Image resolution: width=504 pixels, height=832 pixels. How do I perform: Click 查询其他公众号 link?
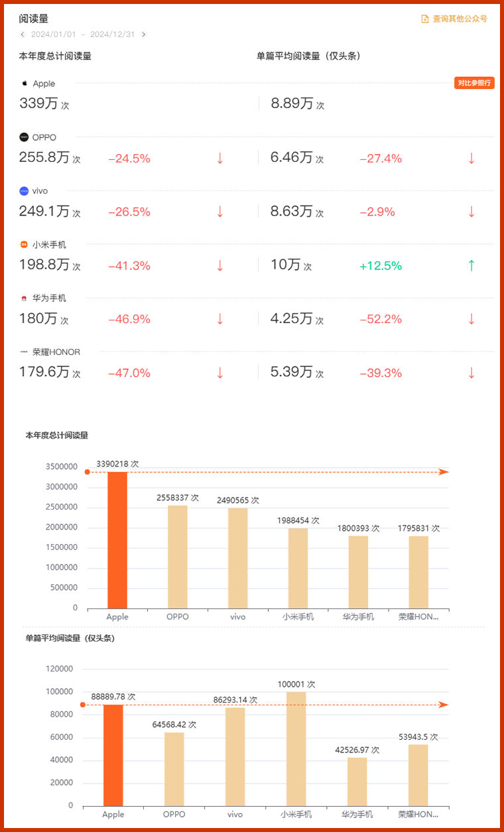coord(460,19)
